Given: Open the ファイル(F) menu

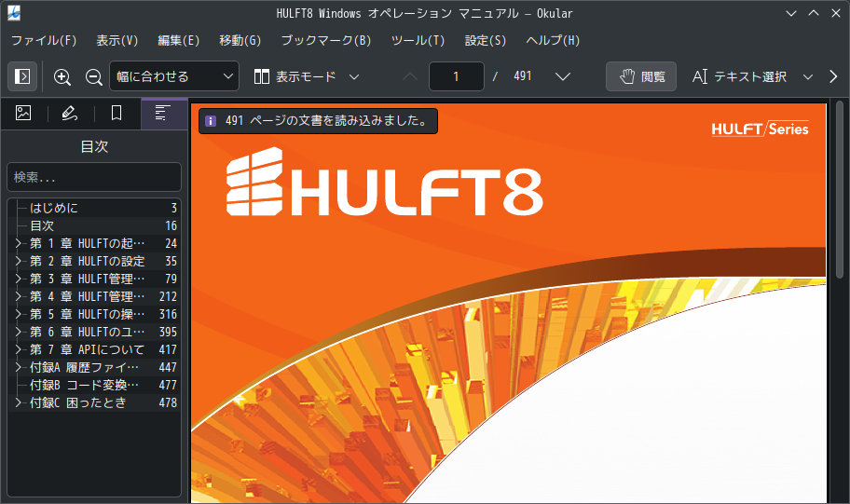Looking at the screenshot, I should pos(44,41).
